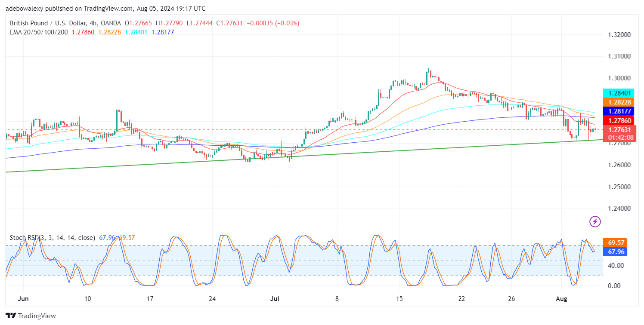Click the '15' date axis label
The height and width of the screenshot is (325, 644).
tap(399, 298)
